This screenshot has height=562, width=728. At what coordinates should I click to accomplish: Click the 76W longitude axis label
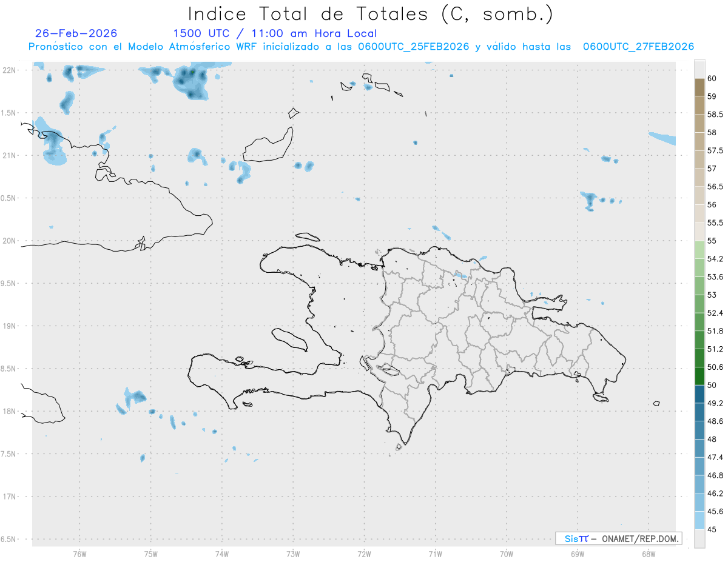(x=79, y=554)
